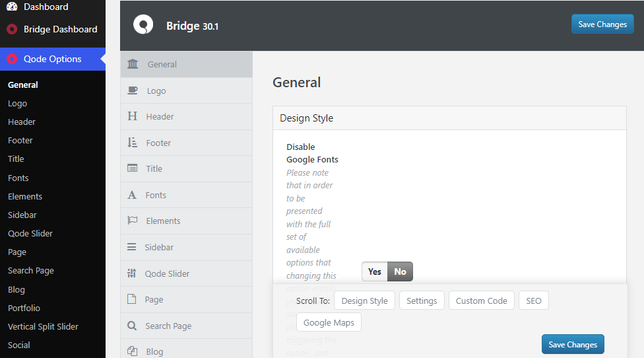Click the Fonts letter A icon
This screenshot has width=644, height=358.
pos(132,195)
